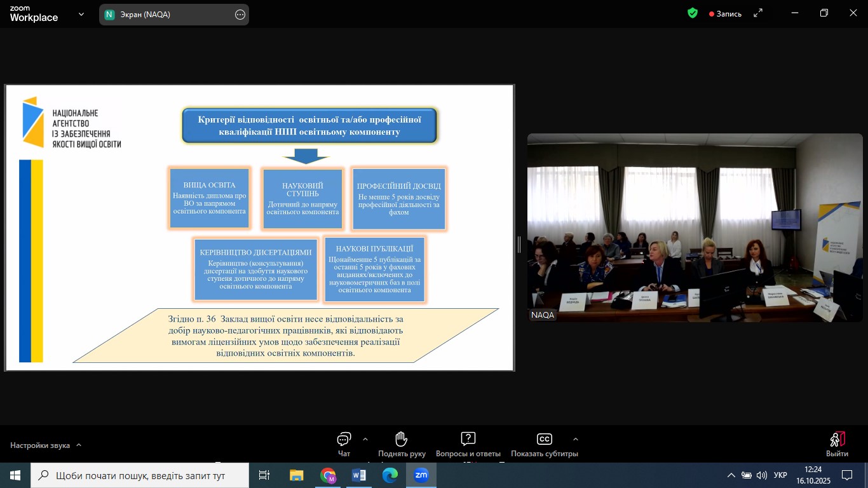Click the NAQA participant video thumbnail
The image size is (868, 488).
click(695, 227)
